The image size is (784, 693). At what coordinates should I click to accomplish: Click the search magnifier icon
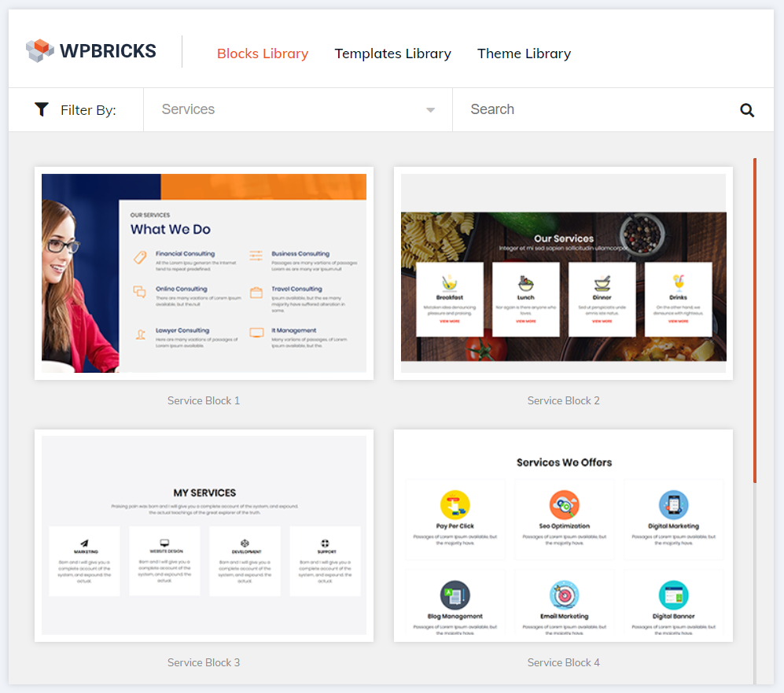(747, 110)
